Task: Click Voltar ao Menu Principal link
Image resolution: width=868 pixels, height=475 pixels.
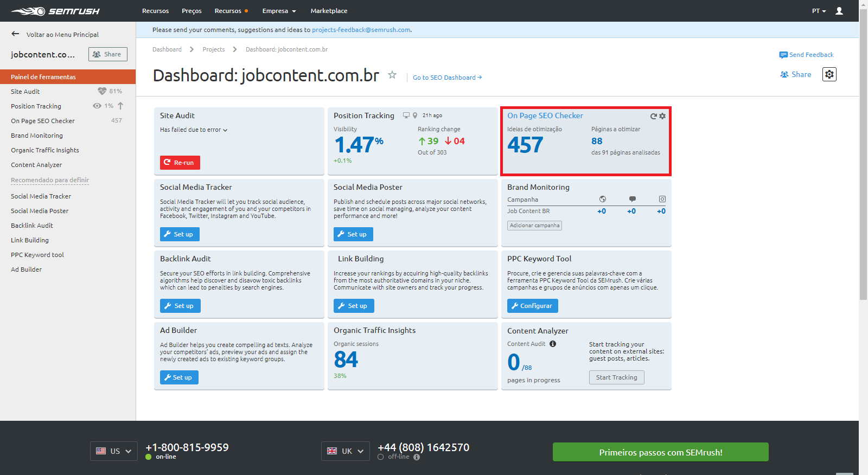Action: point(62,34)
